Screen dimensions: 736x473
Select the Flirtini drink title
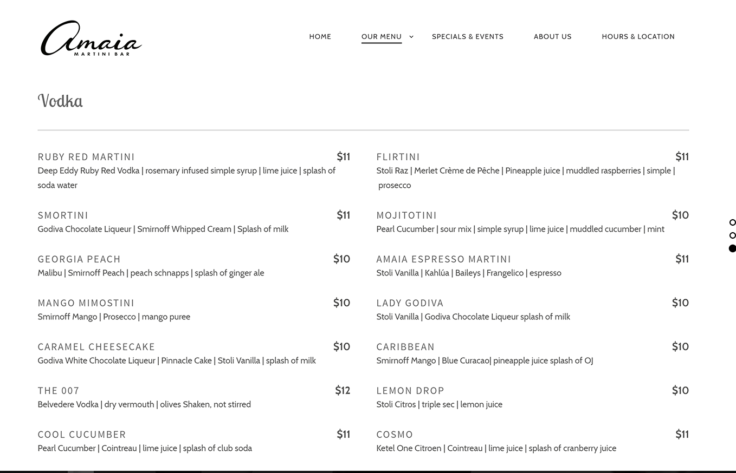[x=398, y=157]
